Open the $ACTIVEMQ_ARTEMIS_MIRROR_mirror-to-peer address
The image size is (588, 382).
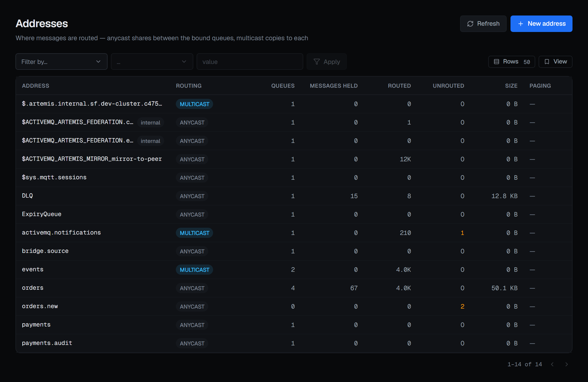coord(92,159)
